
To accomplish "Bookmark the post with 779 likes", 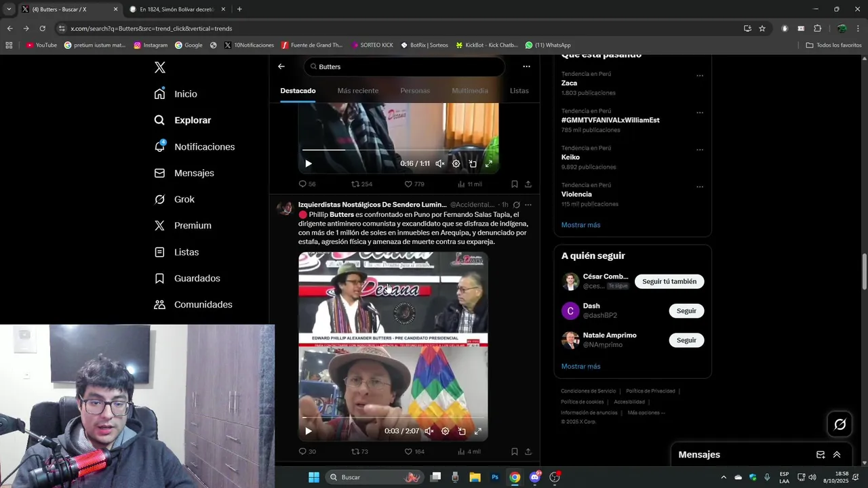I will pos(515,184).
